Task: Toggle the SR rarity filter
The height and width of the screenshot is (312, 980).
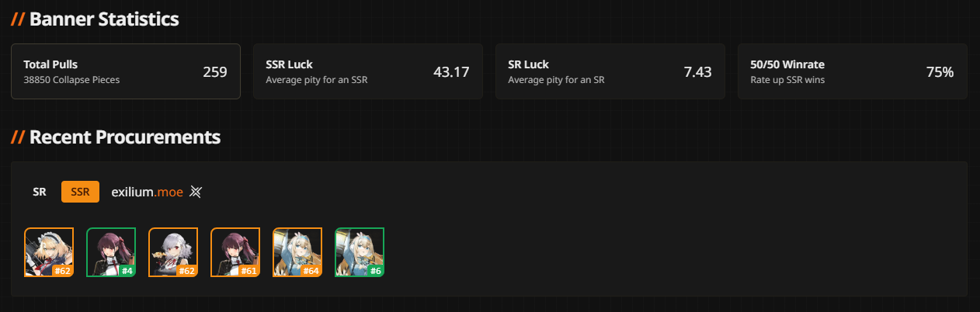Action: click(40, 192)
